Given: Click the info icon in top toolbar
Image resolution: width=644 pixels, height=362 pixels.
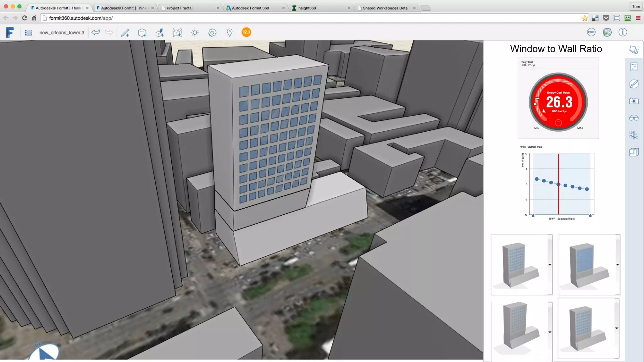Looking at the screenshot, I should pos(623,32).
